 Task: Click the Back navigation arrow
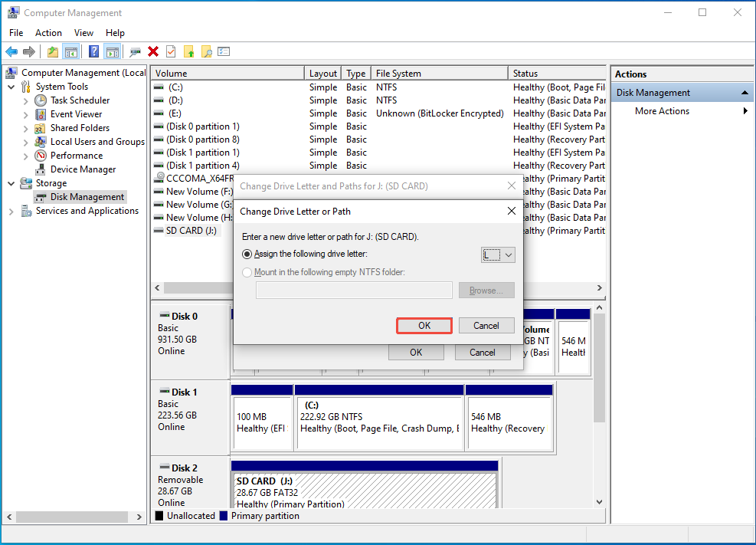[11, 51]
